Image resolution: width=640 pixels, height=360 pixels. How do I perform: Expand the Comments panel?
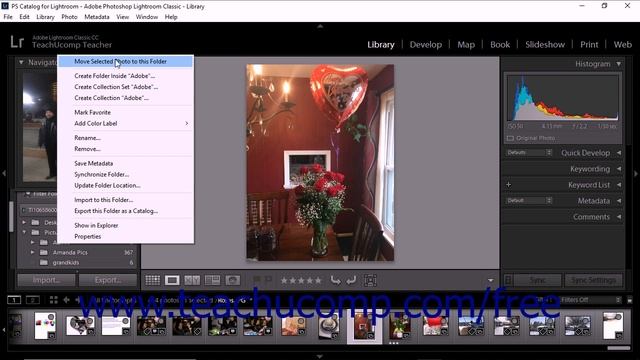(x=619, y=217)
